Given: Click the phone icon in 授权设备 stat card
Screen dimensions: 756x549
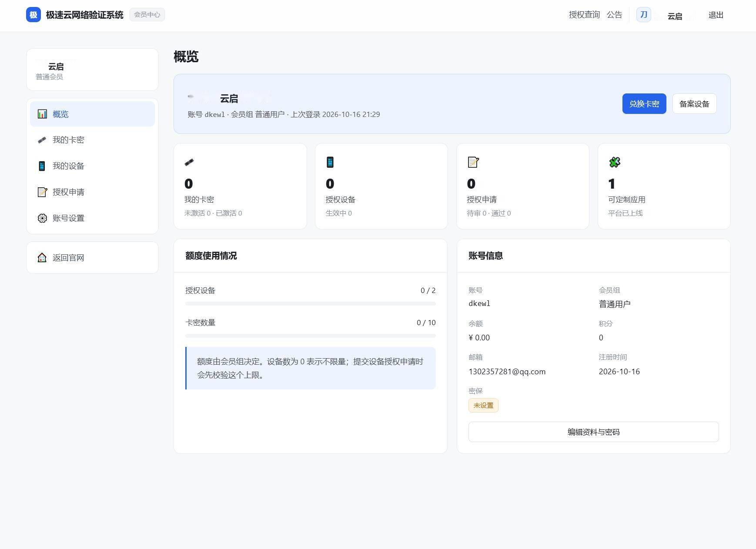Looking at the screenshot, I should [x=330, y=162].
